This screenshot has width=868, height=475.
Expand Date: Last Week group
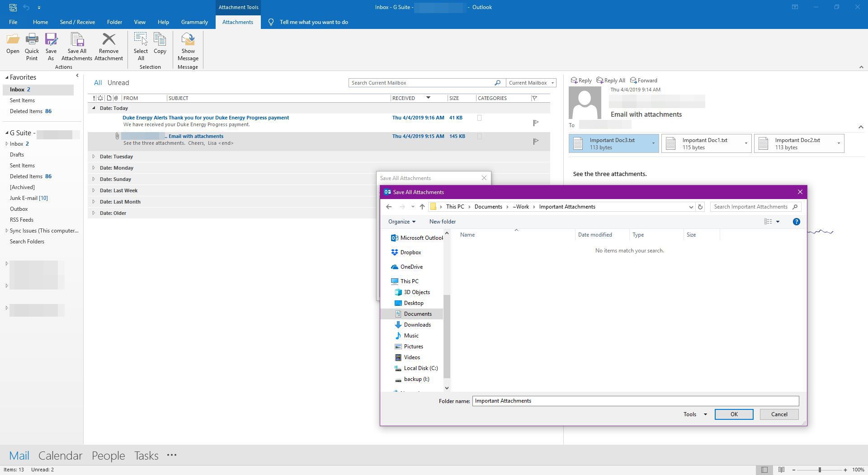pyautogui.click(x=94, y=190)
